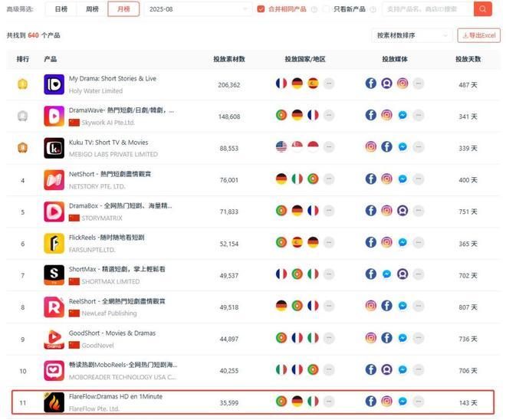Click the orange search magnifier button

point(482,9)
